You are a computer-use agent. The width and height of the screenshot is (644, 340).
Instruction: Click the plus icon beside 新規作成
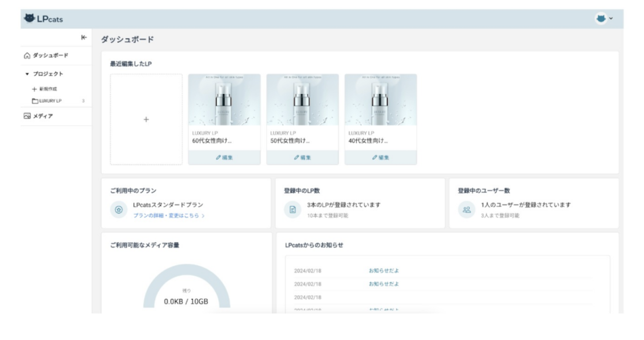pyautogui.click(x=34, y=89)
